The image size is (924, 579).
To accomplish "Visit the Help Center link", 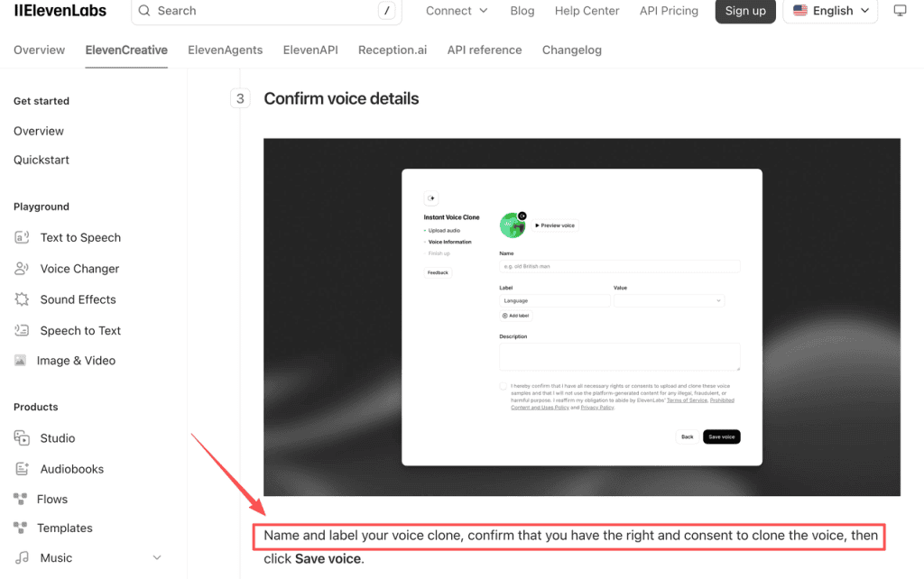I will [x=587, y=11].
